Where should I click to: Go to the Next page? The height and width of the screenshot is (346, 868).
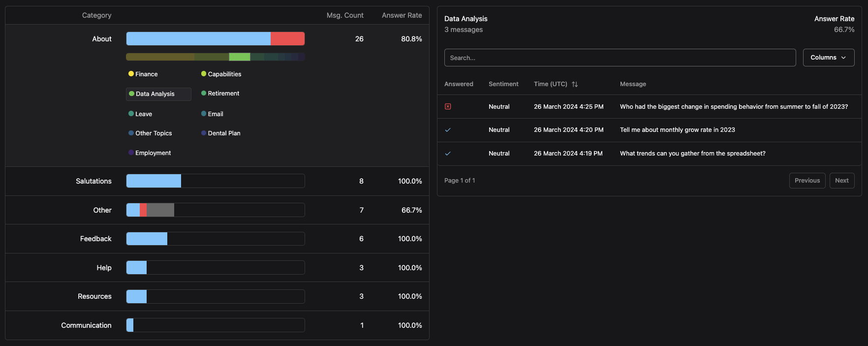point(841,181)
